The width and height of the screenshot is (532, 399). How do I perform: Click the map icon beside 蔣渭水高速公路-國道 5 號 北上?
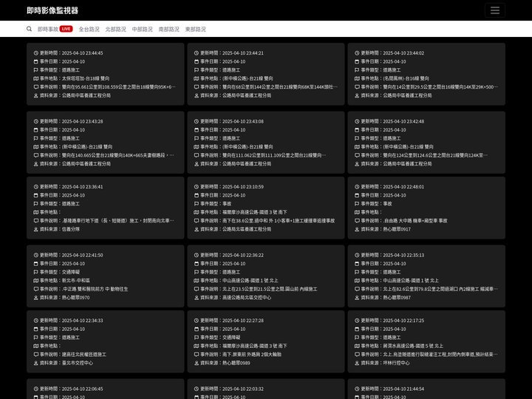pos(357,346)
